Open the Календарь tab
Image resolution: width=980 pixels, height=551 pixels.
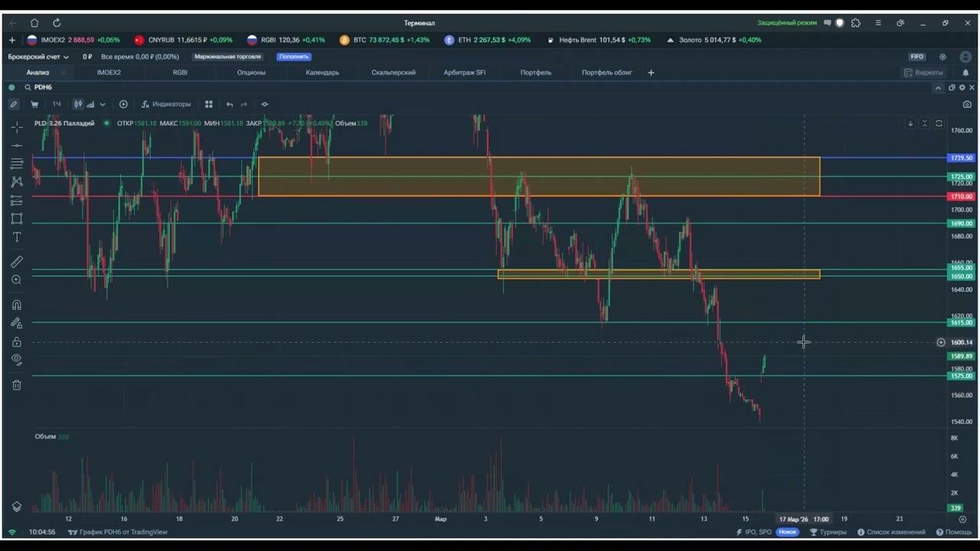pos(322,73)
